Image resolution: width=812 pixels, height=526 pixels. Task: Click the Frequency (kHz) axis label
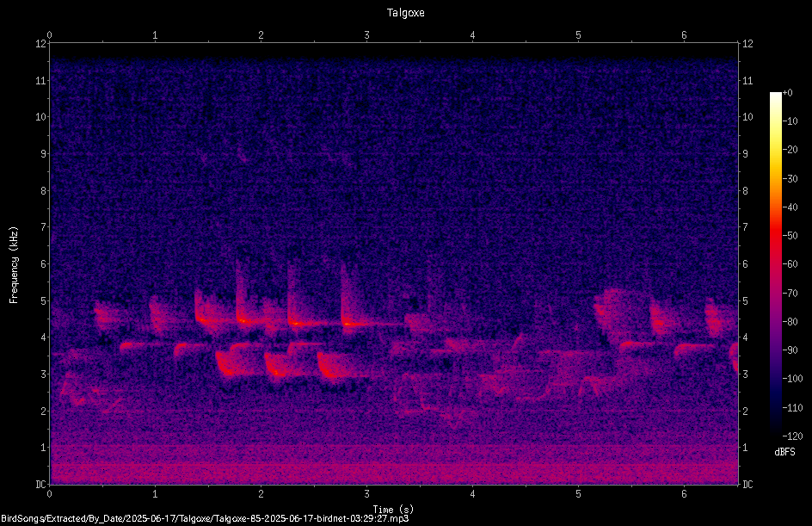[x=14, y=265]
